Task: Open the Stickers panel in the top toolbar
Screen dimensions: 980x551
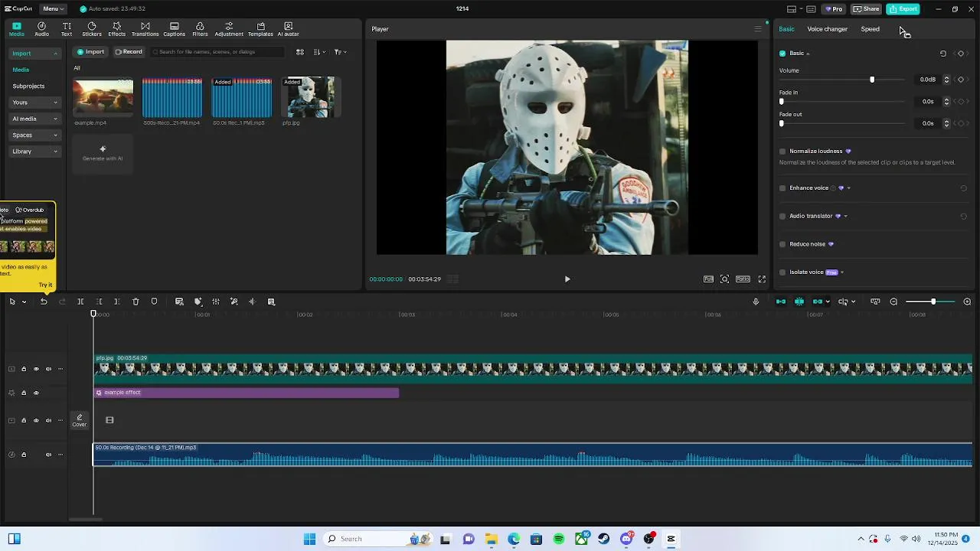Action: click(91, 29)
